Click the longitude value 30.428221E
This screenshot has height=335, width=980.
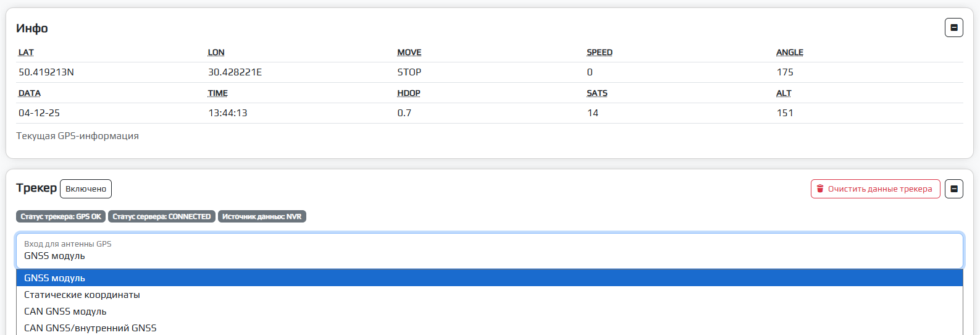[235, 72]
